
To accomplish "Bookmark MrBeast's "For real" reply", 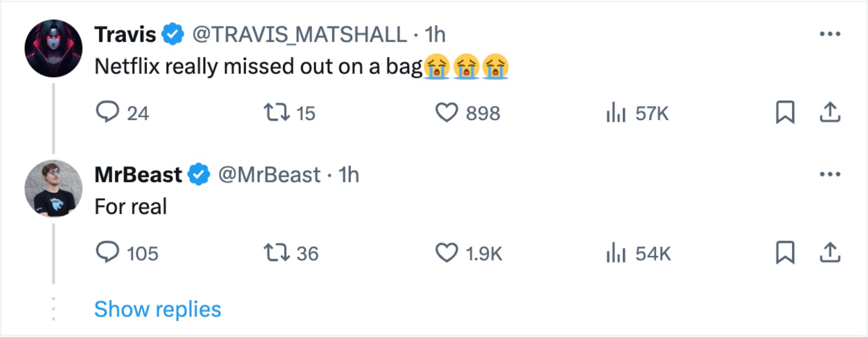I will (785, 253).
